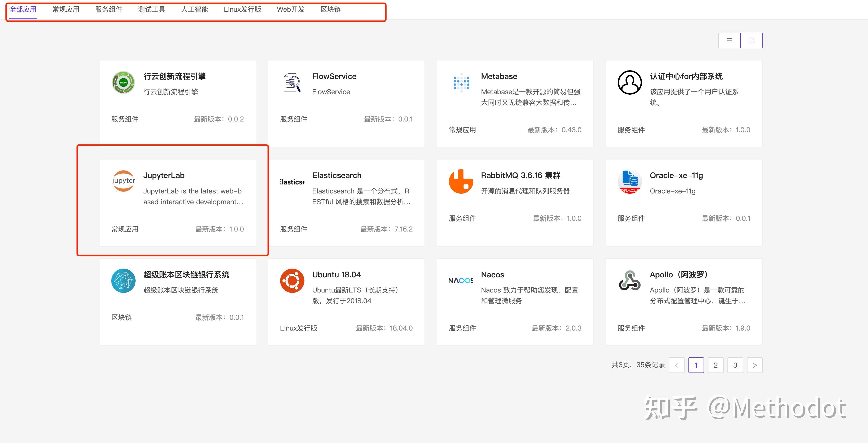Click the user avatar icon for 认证中心
Image resolution: width=868 pixels, height=443 pixels.
(629, 82)
